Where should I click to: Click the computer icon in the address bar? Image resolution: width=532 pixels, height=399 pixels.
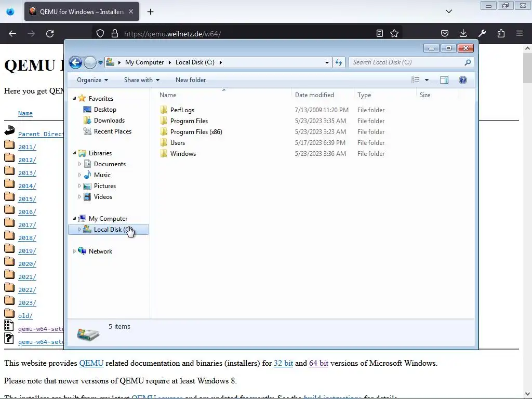click(110, 62)
